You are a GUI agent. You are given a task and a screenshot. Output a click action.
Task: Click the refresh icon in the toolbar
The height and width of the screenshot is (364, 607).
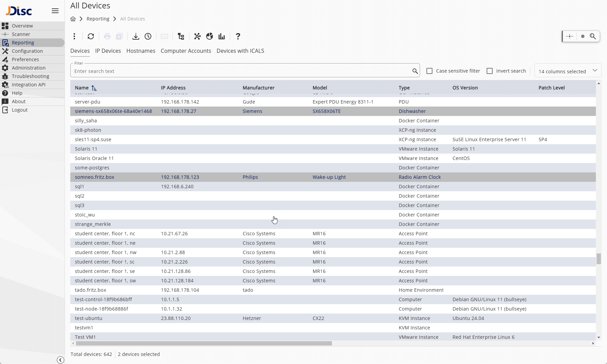tap(91, 36)
